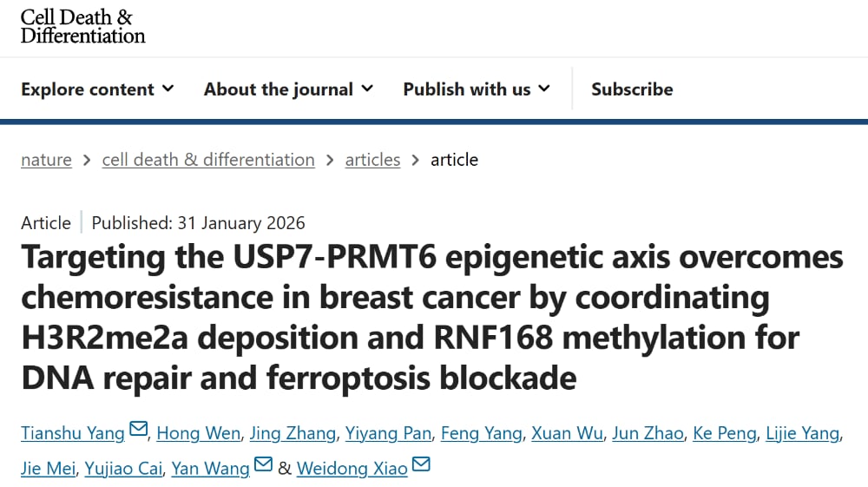Expand the Explore content menu
Screen dimensions: 868x487
point(97,89)
